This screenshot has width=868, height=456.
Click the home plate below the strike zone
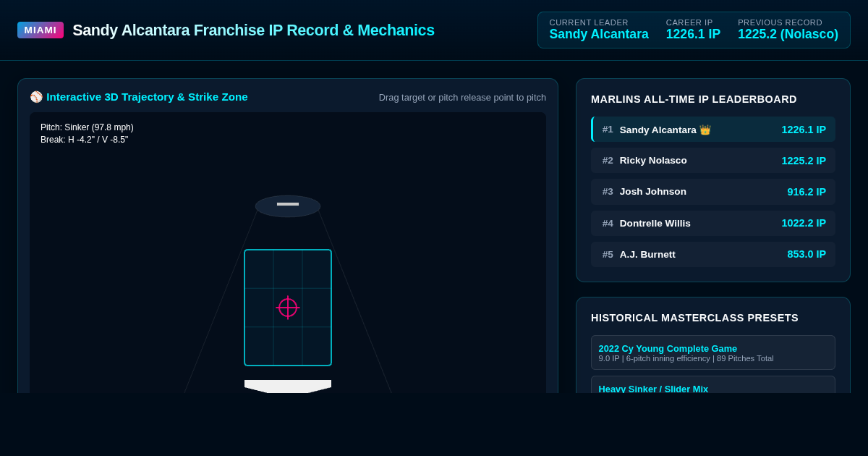pos(288,387)
